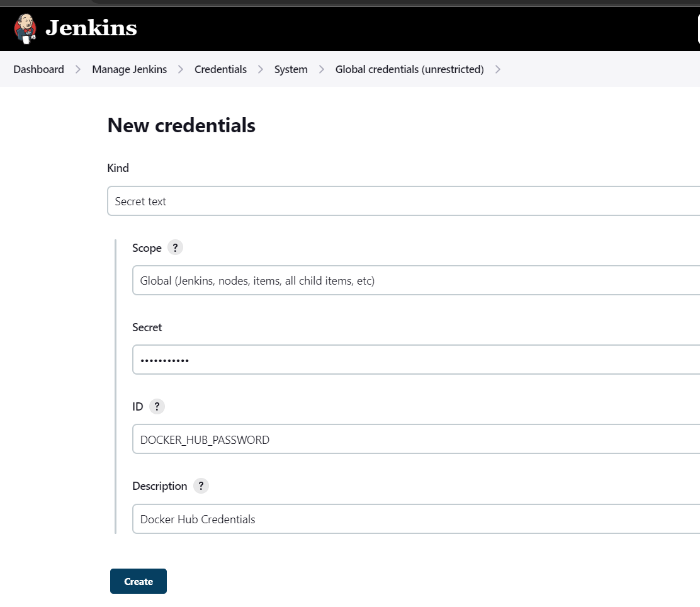Open the Credentials breadcrumb item
700x607 pixels.
pos(220,69)
